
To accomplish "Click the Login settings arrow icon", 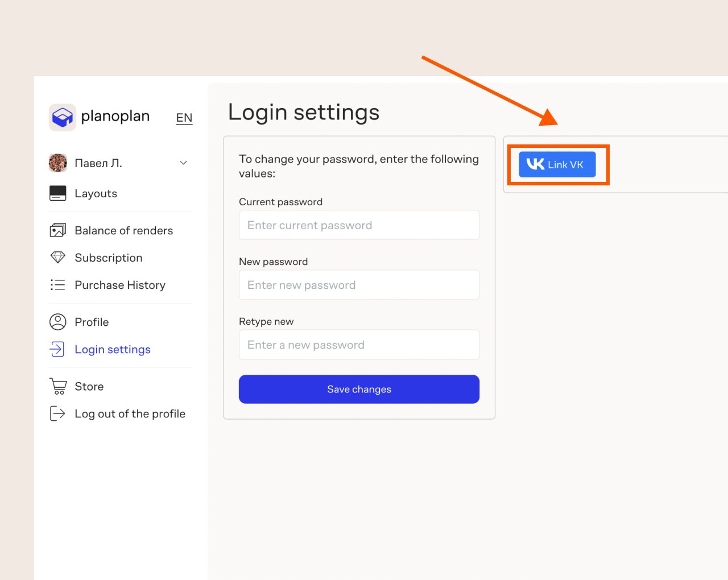I will click(x=58, y=349).
